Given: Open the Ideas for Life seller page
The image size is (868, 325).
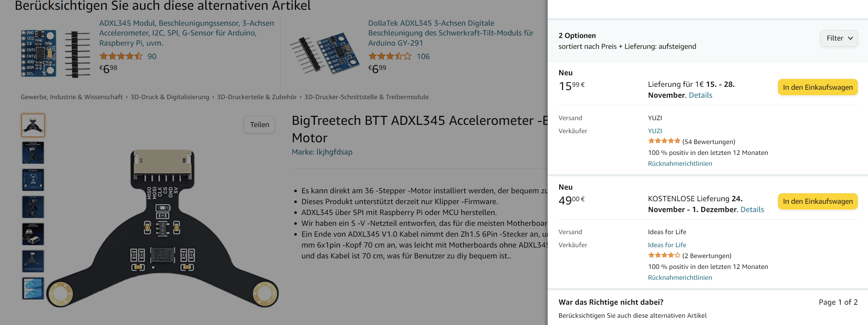Looking at the screenshot, I should coord(667,245).
